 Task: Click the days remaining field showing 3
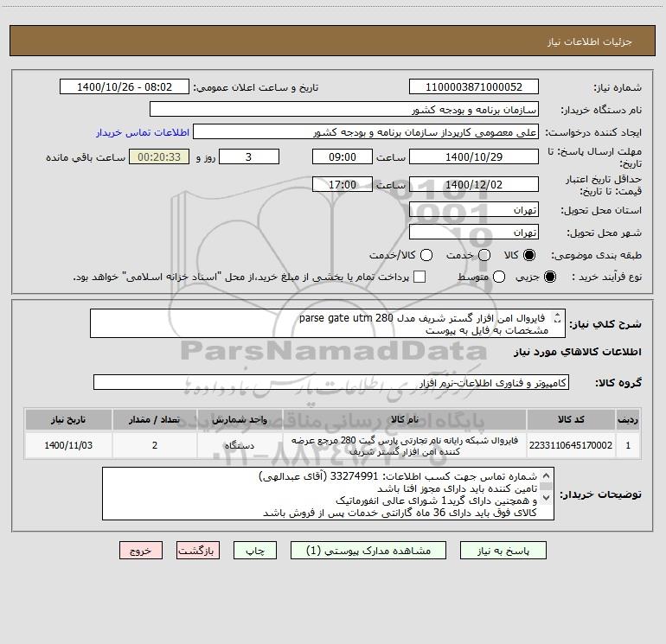249,156
